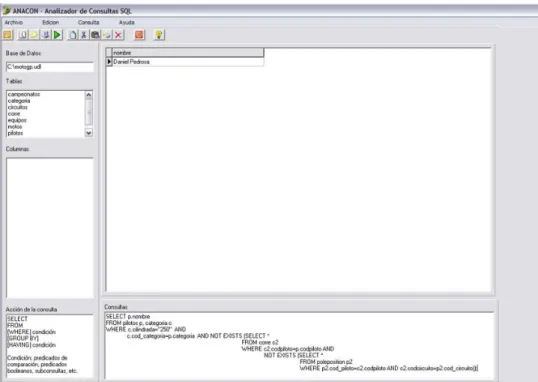Click the dark binoculars search icon

[x=95, y=35]
